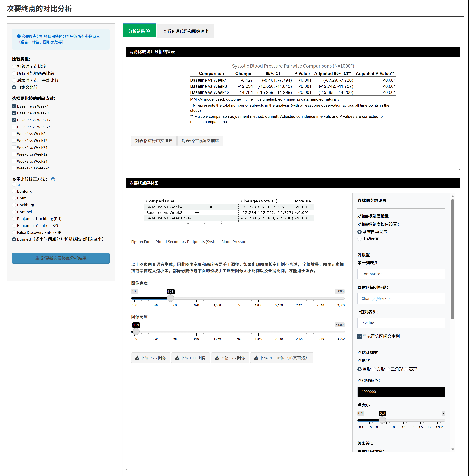Click the 第一列表头 Comparisons input field
This screenshot has height=476, width=470.
(x=401, y=274)
